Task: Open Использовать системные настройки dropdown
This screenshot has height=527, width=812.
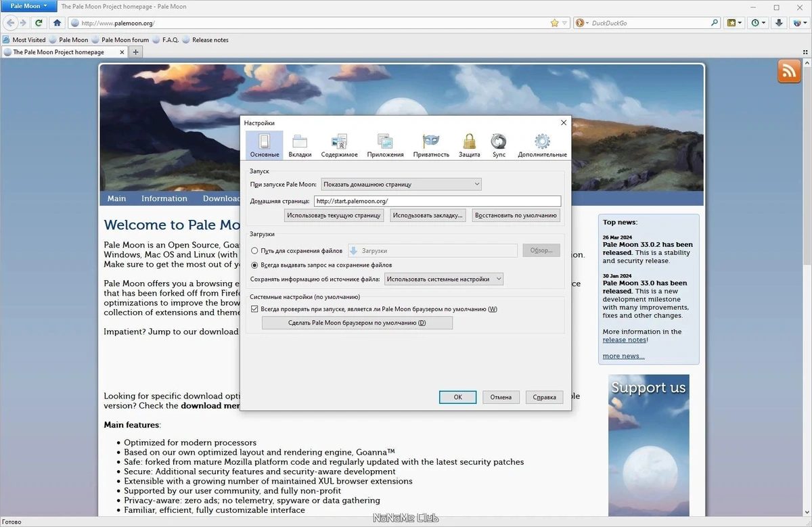Action: 444,279
